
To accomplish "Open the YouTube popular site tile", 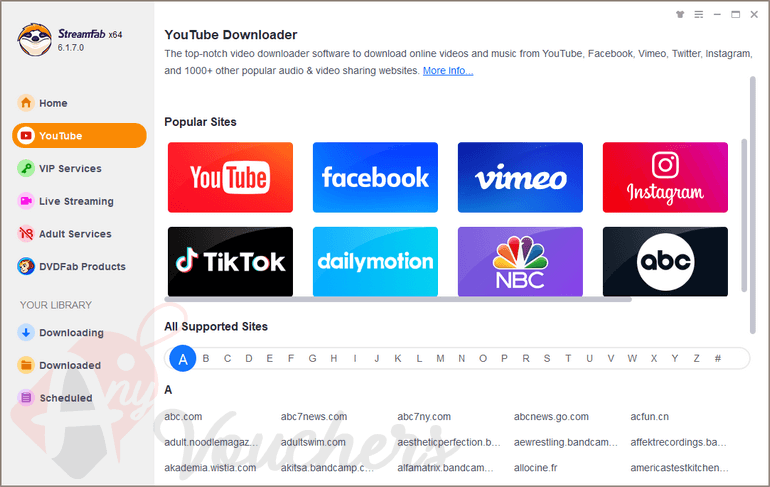I will click(230, 177).
